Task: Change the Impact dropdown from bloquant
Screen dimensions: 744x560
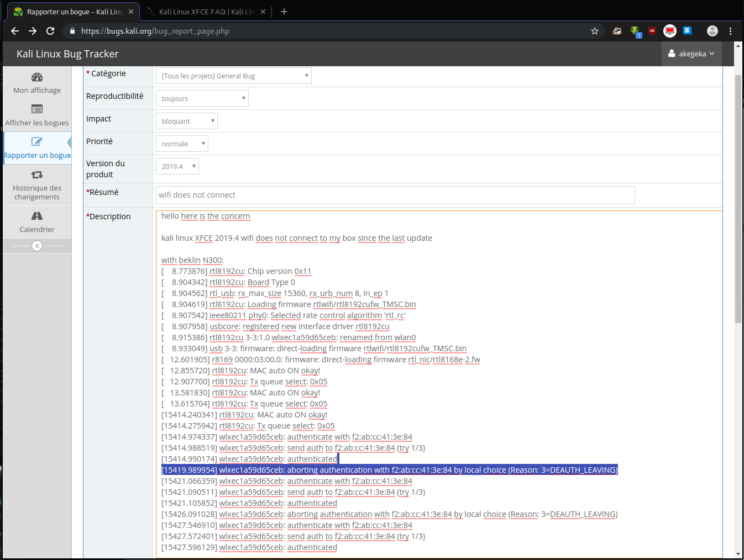Action: (x=187, y=121)
